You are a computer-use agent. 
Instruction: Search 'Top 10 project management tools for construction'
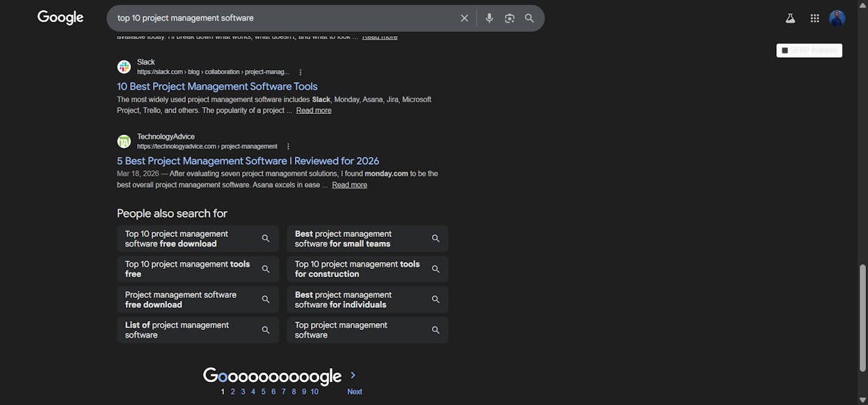tap(368, 269)
